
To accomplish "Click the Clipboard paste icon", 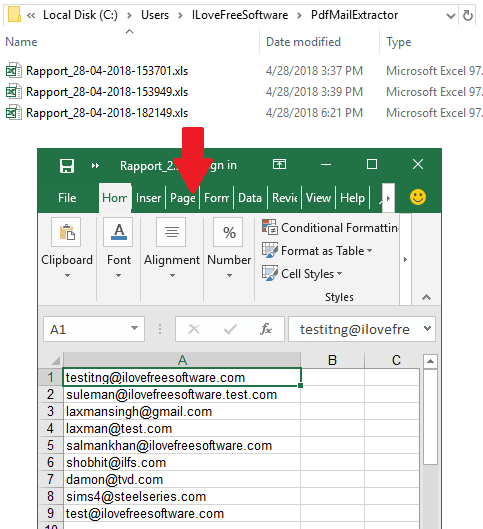I will click(66, 232).
